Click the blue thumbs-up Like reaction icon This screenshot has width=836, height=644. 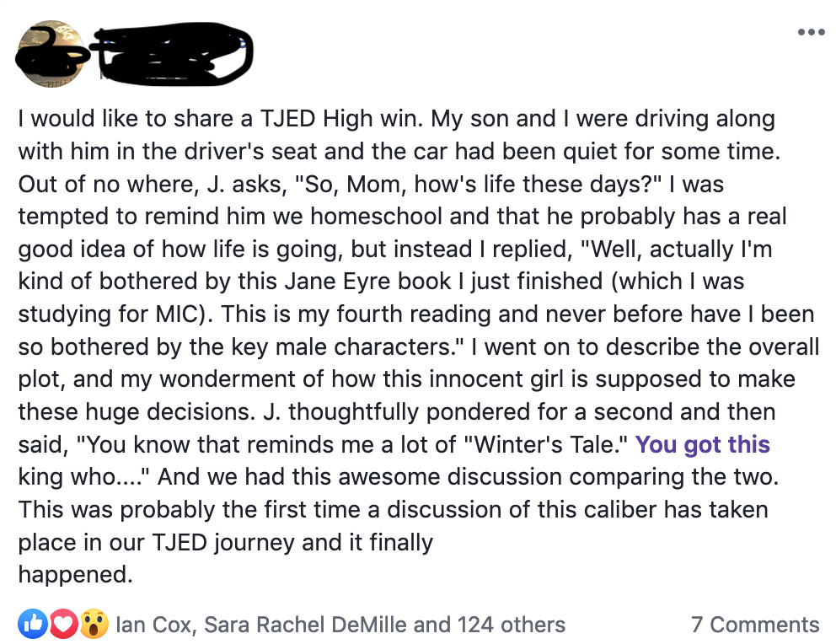pyautogui.click(x=33, y=624)
